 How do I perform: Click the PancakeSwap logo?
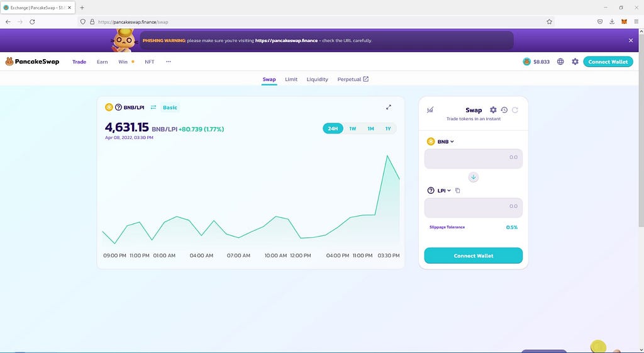[x=32, y=62]
